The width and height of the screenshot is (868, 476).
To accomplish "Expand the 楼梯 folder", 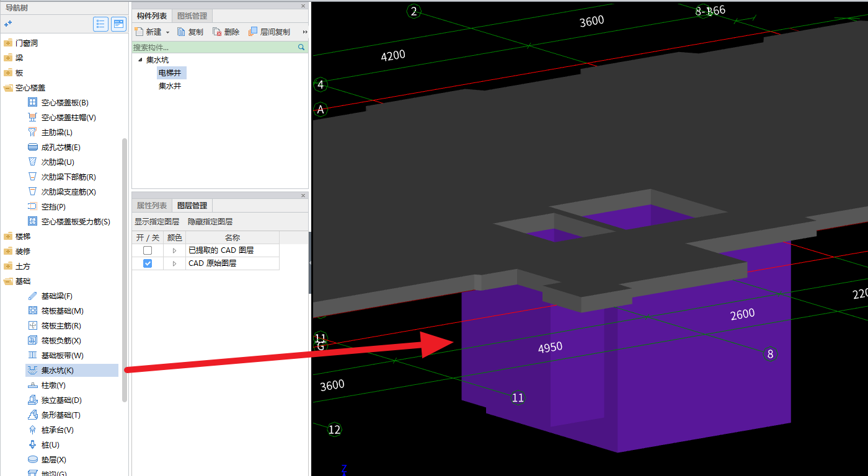I will 8,236.
